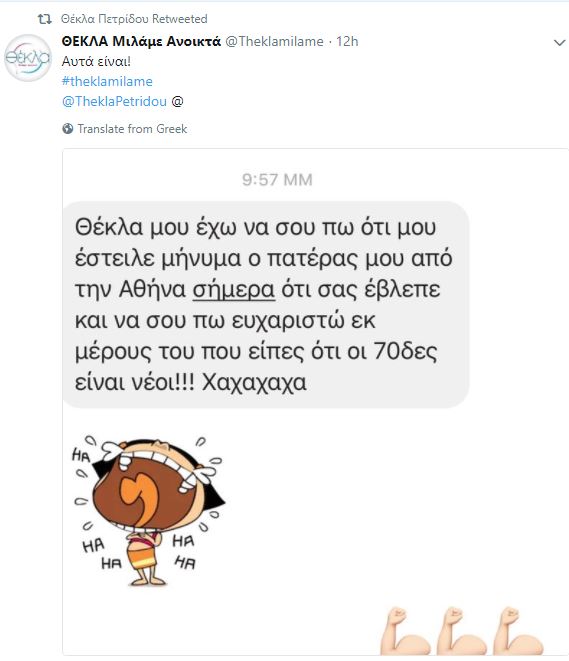This screenshot has width=569, height=661.
Task: Open the laughing cartoon sticker image
Action: 148,511
